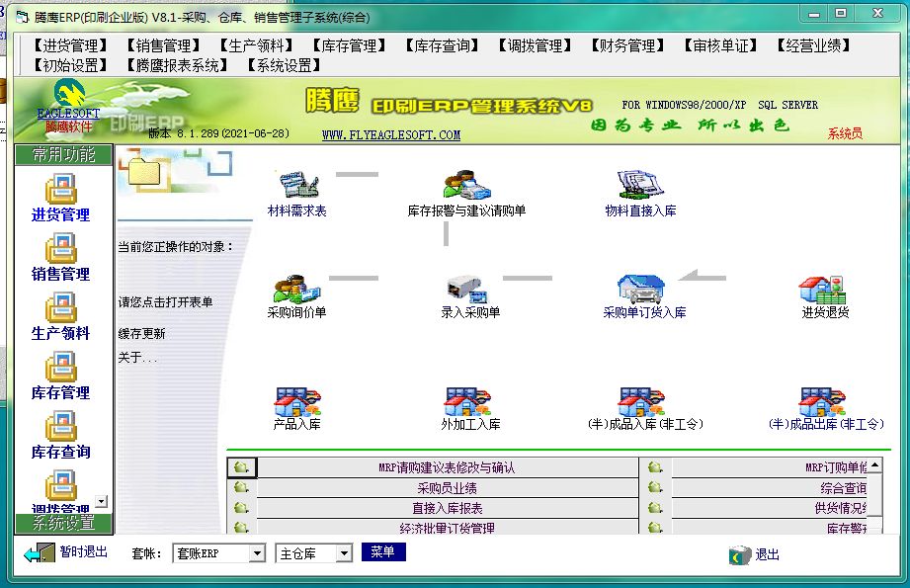
Task: Open the 采购单订货入库 icon
Action: 644,296
